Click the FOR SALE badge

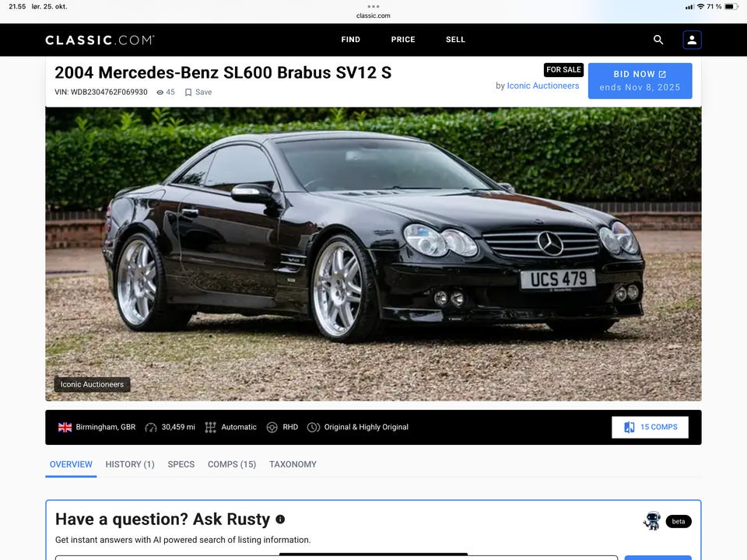tap(563, 70)
